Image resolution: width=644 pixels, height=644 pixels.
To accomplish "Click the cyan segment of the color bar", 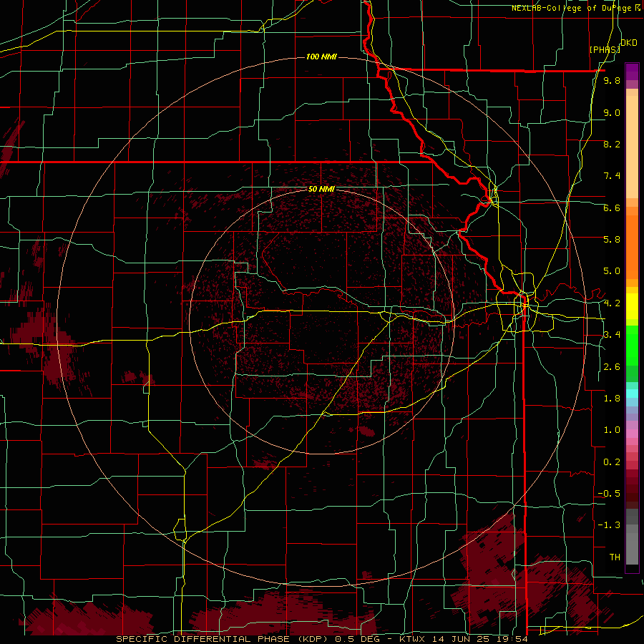I will point(632,394).
